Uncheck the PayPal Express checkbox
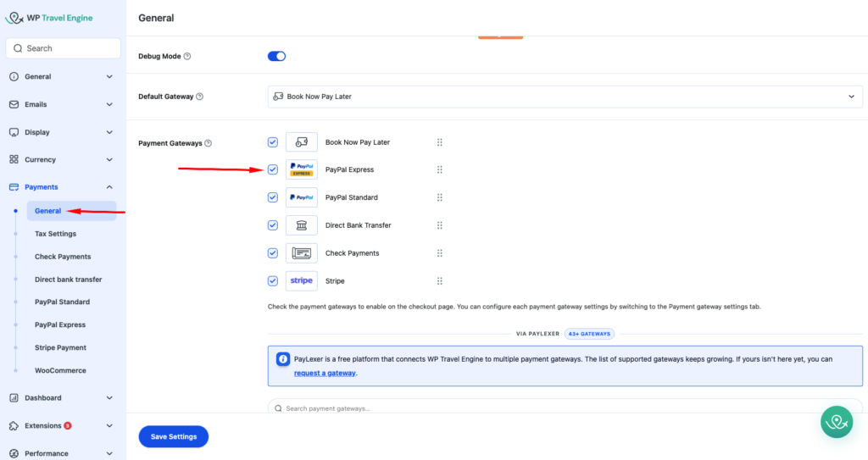The height and width of the screenshot is (460, 868). (x=273, y=169)
